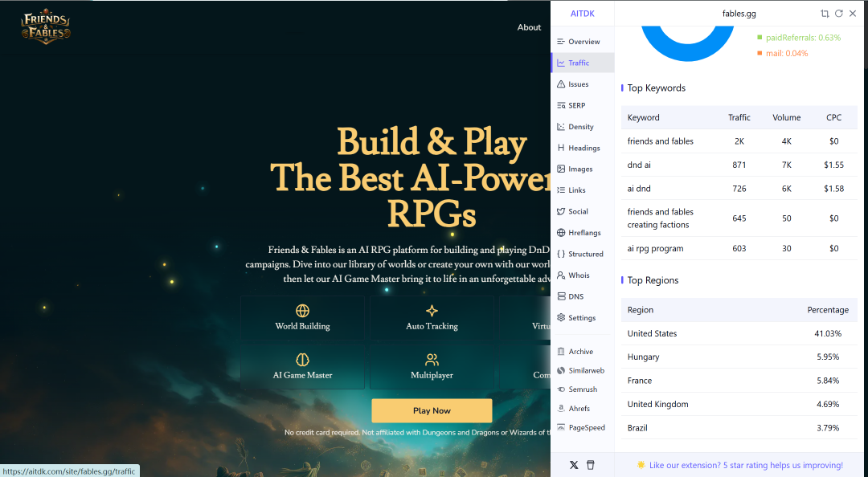The height and width of the screenshot is (477, 868).
Task: Click the blue donut chart segment
Action: [687, 52]
